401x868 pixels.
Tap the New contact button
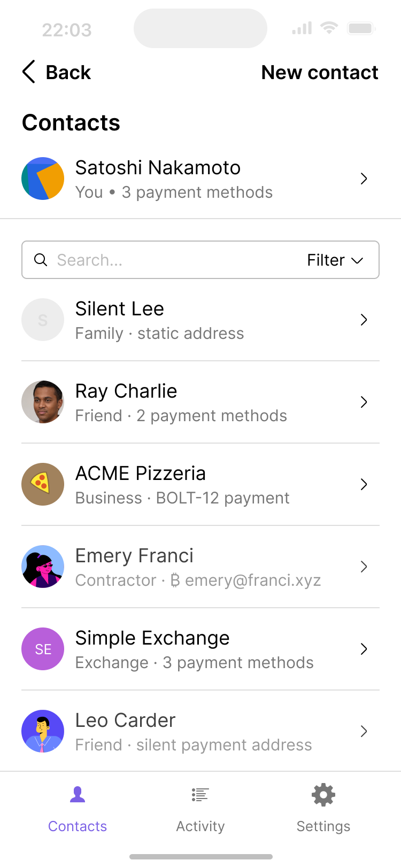(320, 72)
